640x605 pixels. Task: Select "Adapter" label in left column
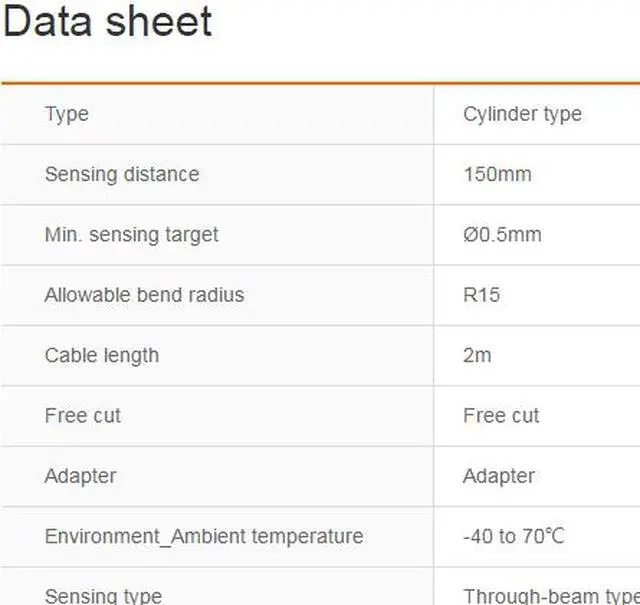coord(80,476)
